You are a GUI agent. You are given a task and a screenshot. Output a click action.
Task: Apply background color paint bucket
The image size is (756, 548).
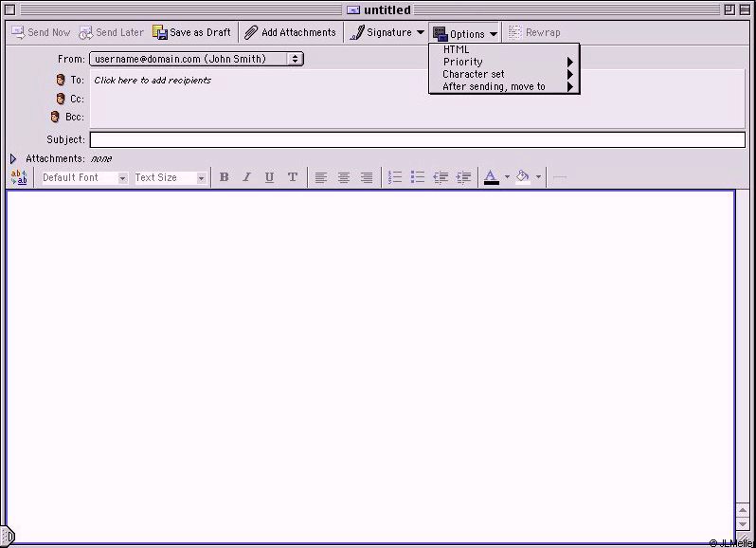coord(523,177)
